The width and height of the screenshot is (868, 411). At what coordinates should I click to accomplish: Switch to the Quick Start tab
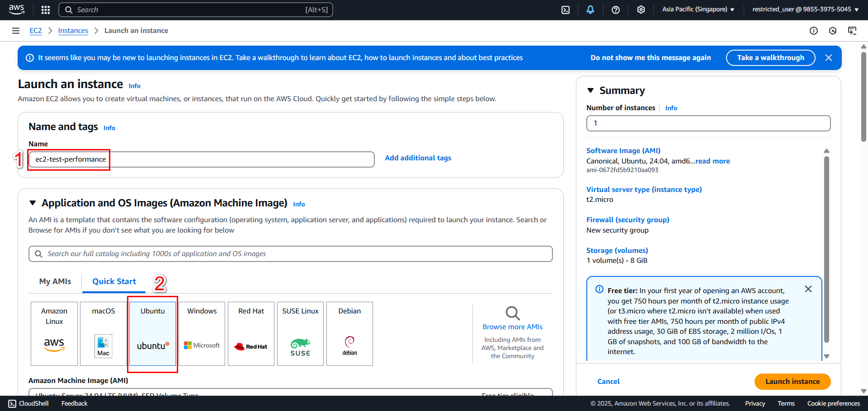[x=114, y=281]
